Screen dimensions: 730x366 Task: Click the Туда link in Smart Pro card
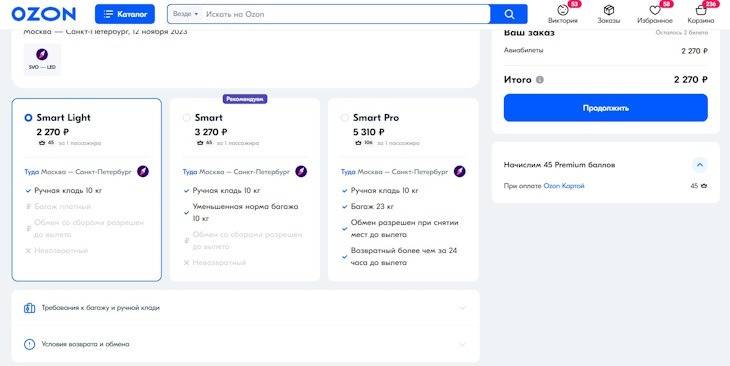pos(348,172)
